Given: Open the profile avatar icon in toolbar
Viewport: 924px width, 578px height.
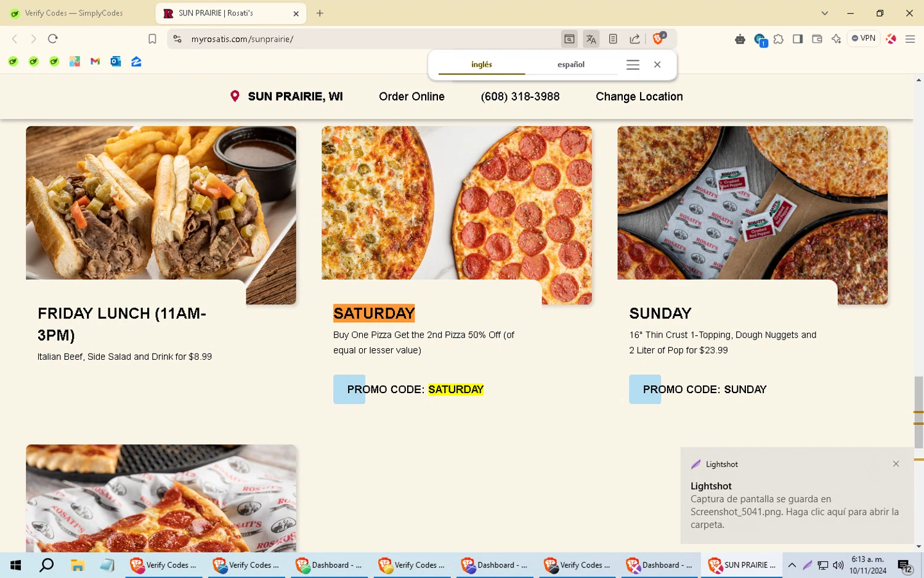Looking at the screenshot, I should [891, 39].
